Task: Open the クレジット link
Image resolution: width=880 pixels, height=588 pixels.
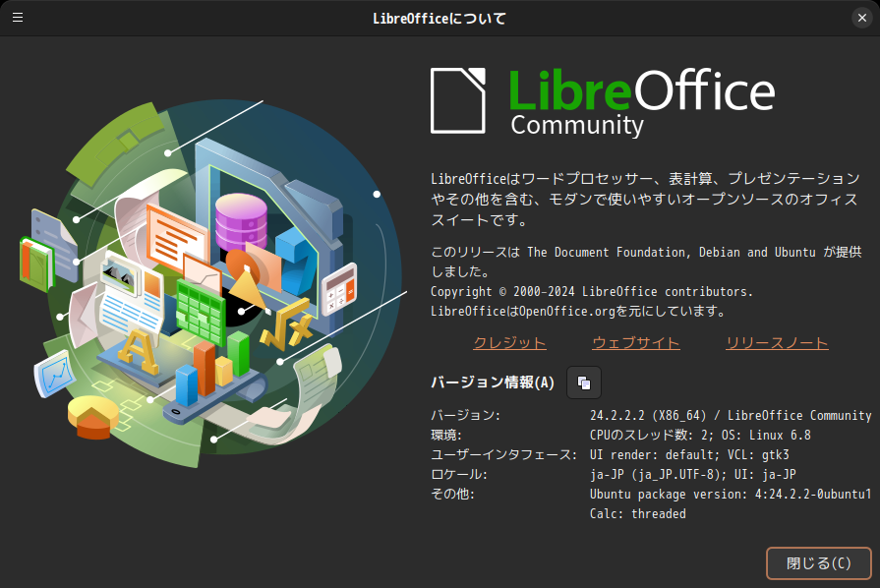Action: pyautogui.click(x=509, y=343)
